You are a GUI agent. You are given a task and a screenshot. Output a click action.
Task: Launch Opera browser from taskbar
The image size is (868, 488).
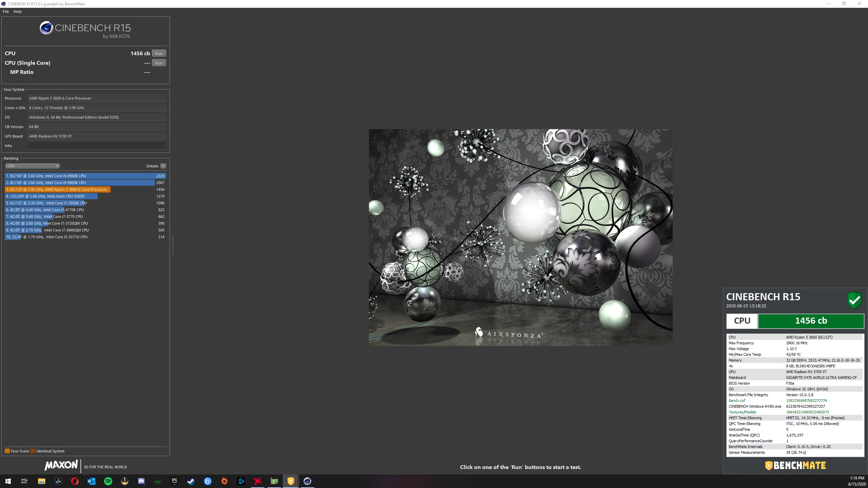click(x=75, y=481)
